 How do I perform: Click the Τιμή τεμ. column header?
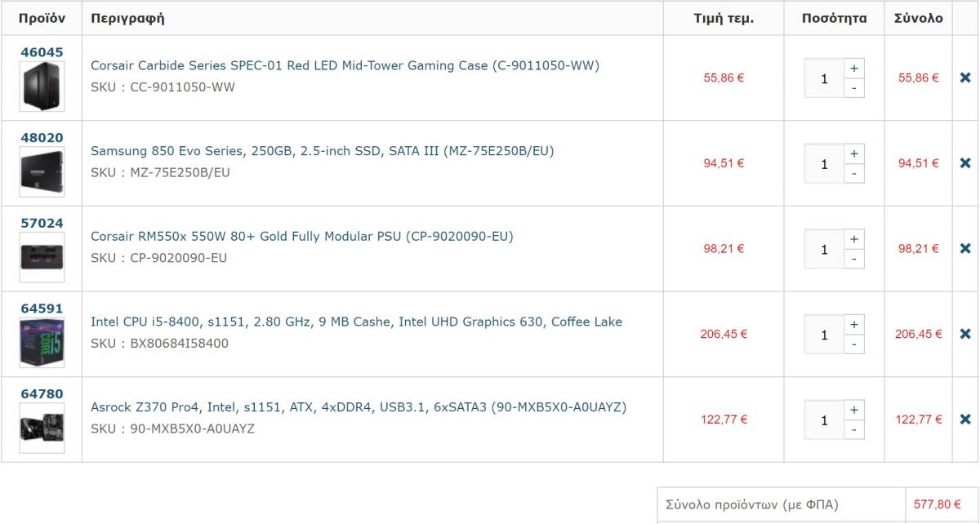[724, 18]
